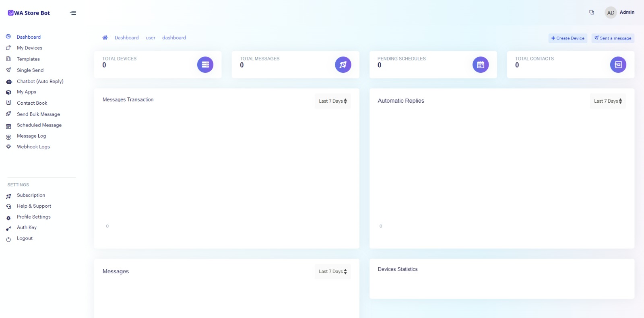Screen dimensions: 644x318
Task: Go to Chatbot (Auto Reply) menu item
Action: point(40,81)
